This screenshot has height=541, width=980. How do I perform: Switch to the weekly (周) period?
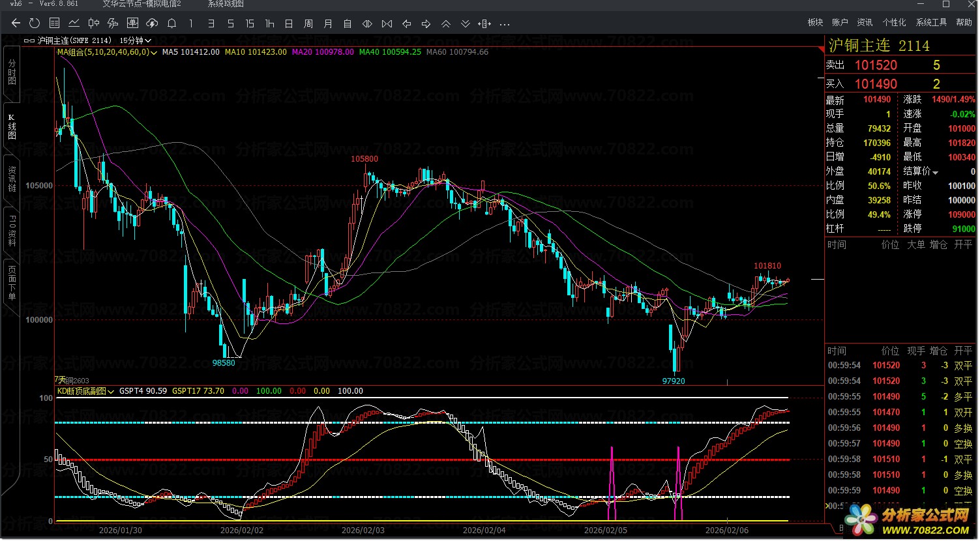(308, 23)
